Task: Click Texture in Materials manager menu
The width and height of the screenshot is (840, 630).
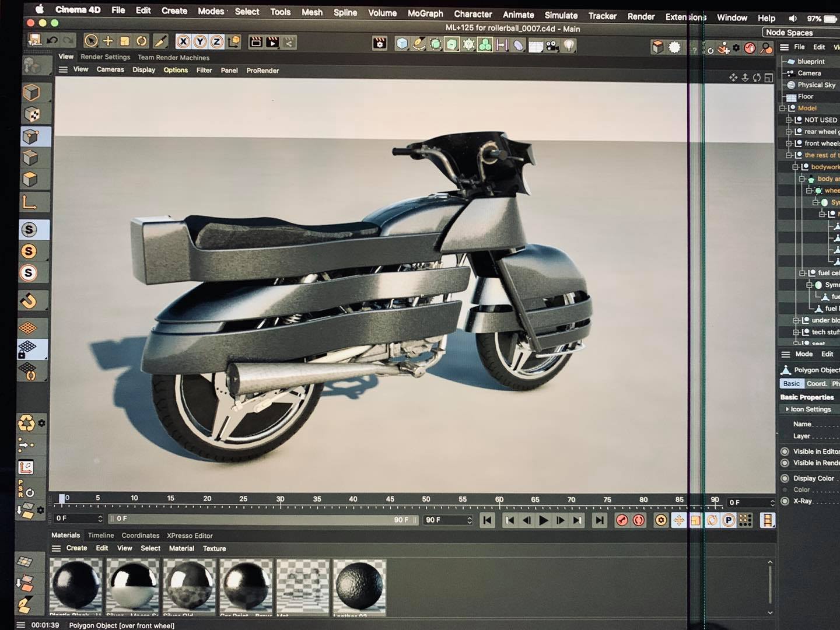Action: coord(214,548)
